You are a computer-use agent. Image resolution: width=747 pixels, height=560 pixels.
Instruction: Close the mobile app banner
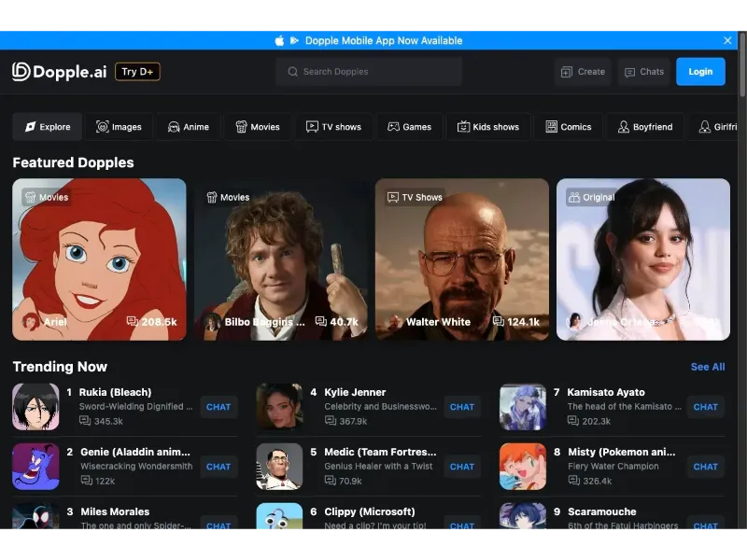click(727, 40)
